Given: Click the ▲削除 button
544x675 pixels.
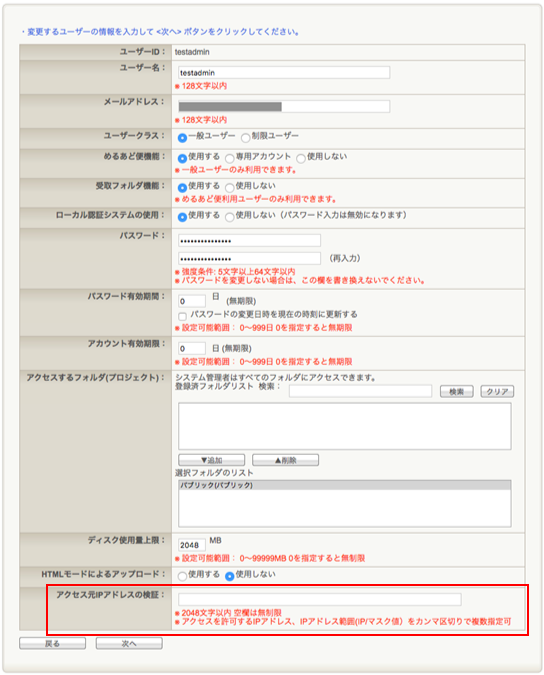Looking at the screenshot, I should pyautogui.click(x=285, y=460).
